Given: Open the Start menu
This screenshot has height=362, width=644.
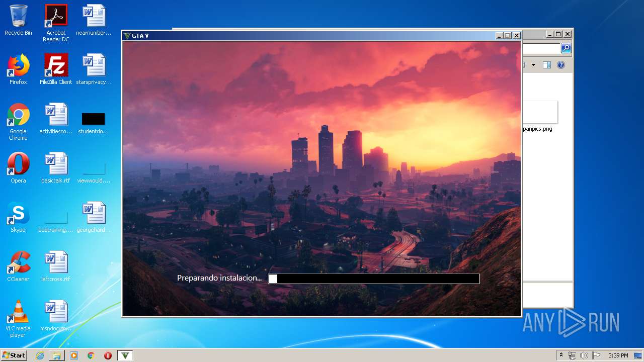Looking at the screenshot, I should [14, 355].
